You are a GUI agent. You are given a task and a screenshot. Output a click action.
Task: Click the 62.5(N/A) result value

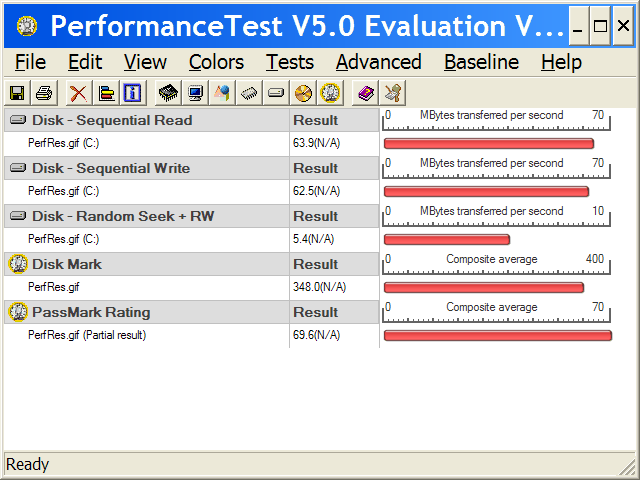(316, 191)
